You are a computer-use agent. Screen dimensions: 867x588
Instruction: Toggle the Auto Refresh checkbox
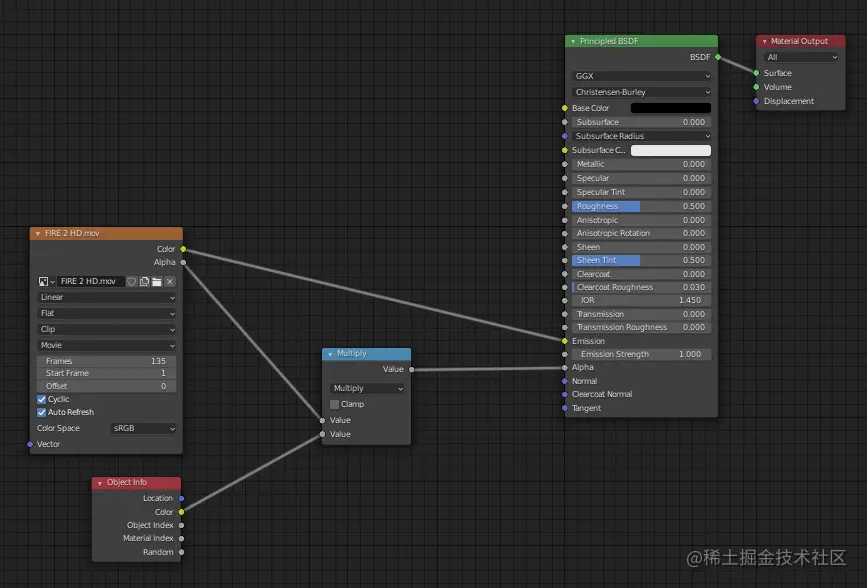(41, 413)
